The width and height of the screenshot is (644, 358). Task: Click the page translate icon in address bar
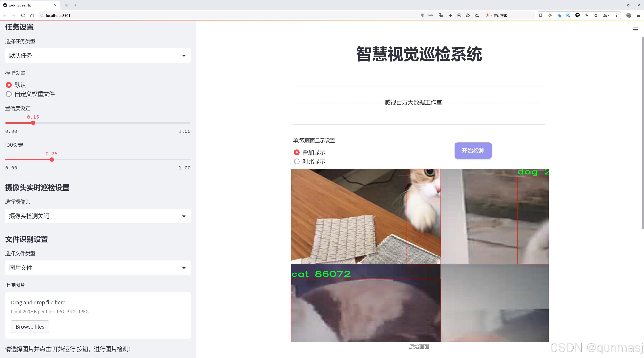pos(441,16)
